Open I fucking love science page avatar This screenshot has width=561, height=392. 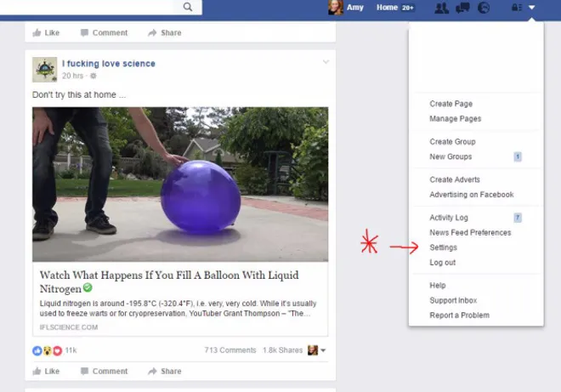45,70
